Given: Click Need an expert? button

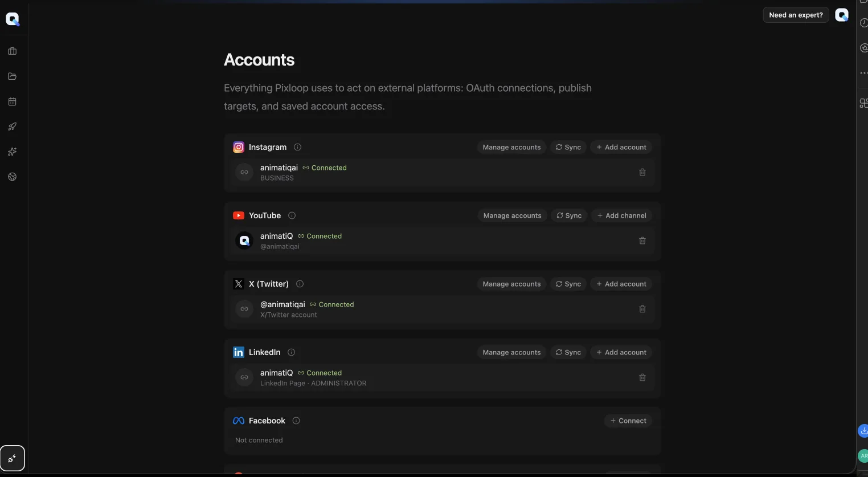Looking at the screenshot, I should click(796, 15).
